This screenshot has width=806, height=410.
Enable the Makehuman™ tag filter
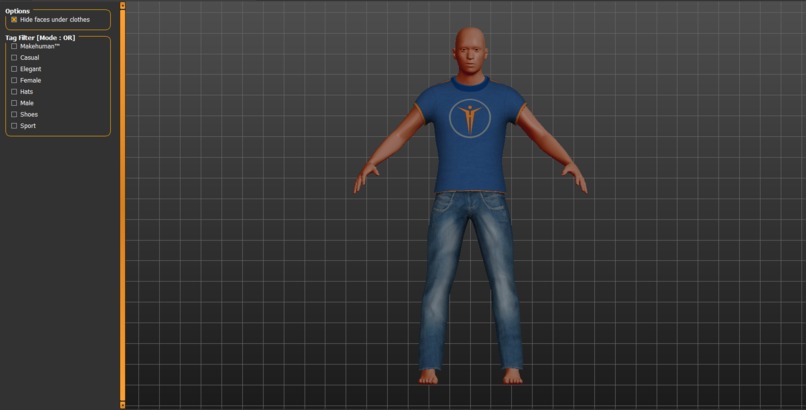pos(14,46)
